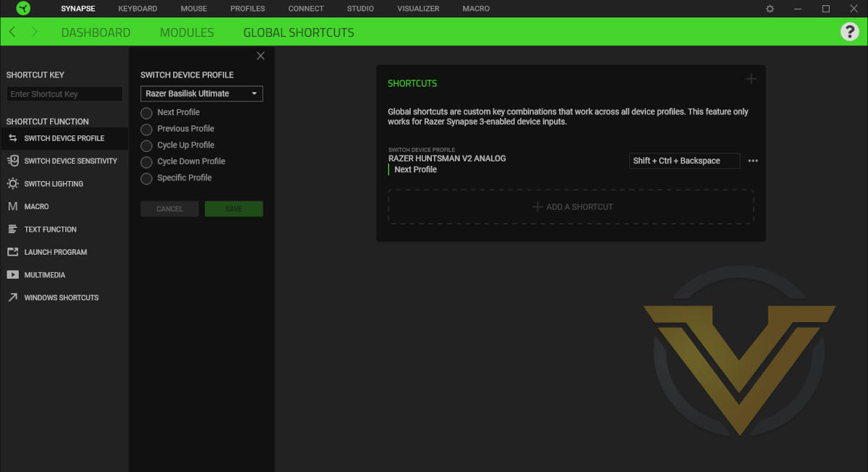Open Synapse settings gear icon
This screenshot has height=472, width=868.
(x=770, y=9)
